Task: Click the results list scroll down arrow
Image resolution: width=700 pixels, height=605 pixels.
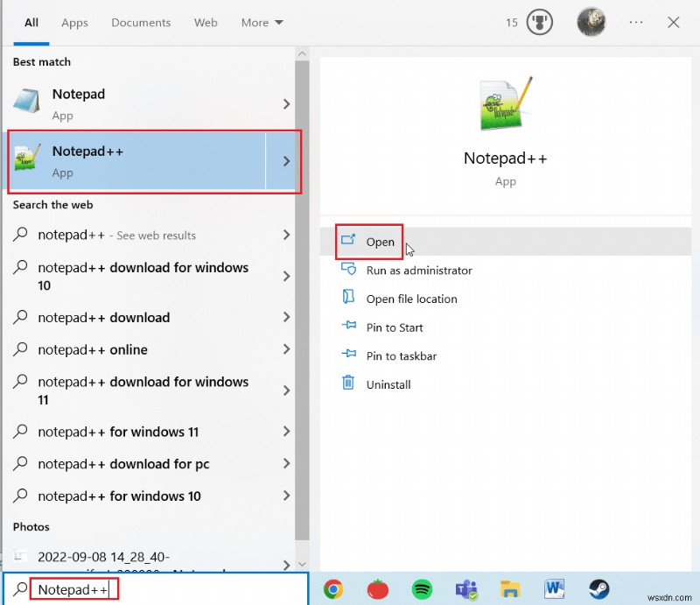Action: pos(302,565)
